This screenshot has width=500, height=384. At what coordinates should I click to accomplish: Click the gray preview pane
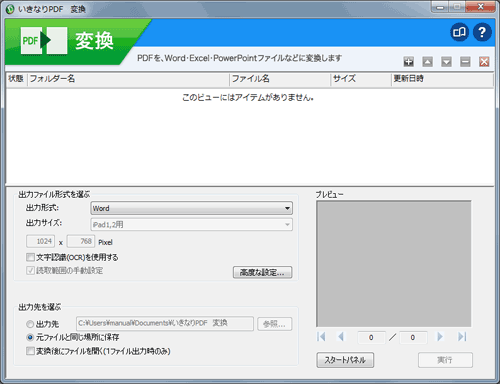(x=394, y=264)
